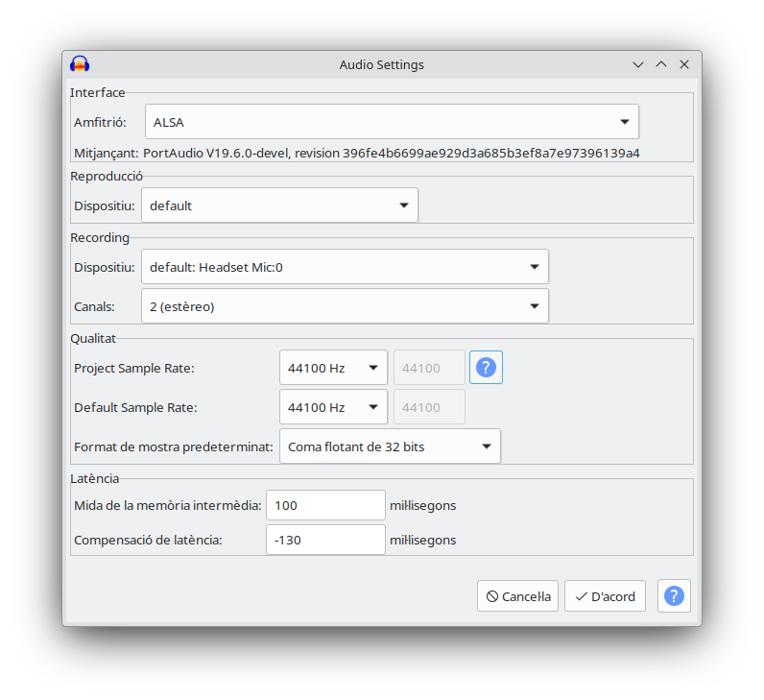The width and height of the screenshot is (764, 700).
Task: Click the Mida de la memòria intermèdia field
Action: [x=325, y=505]
